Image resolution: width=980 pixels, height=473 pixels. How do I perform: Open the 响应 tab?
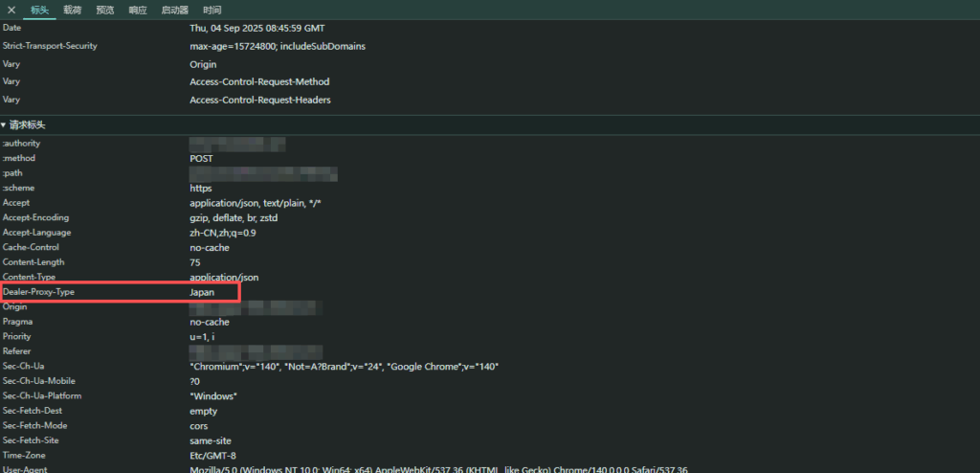pos(138,10)
